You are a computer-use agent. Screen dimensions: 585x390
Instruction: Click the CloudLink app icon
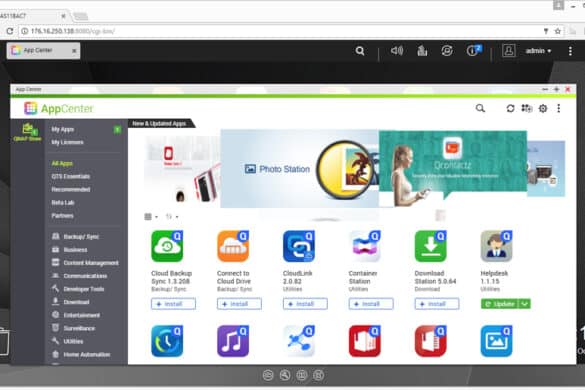[299, 246]
